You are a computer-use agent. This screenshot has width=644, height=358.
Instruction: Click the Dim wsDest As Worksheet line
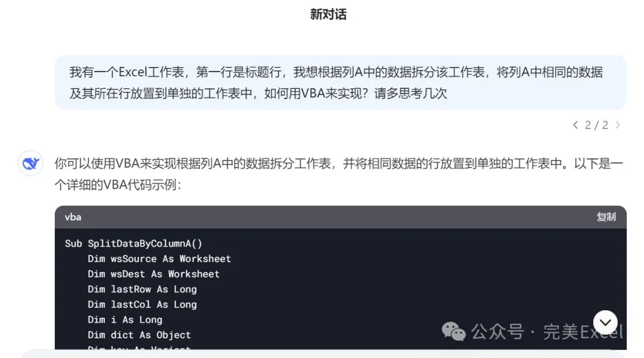(154, 274)
